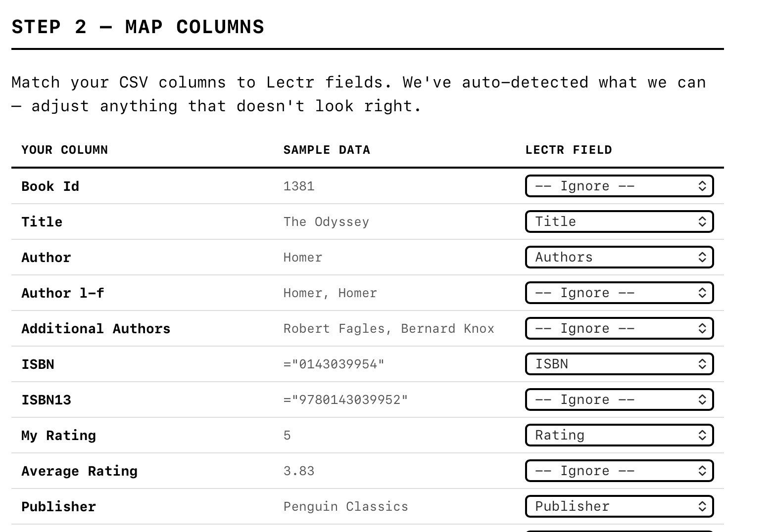772x532 pixels.
Task: Select the Title mapping dropdown
Action: coord(619,222)
